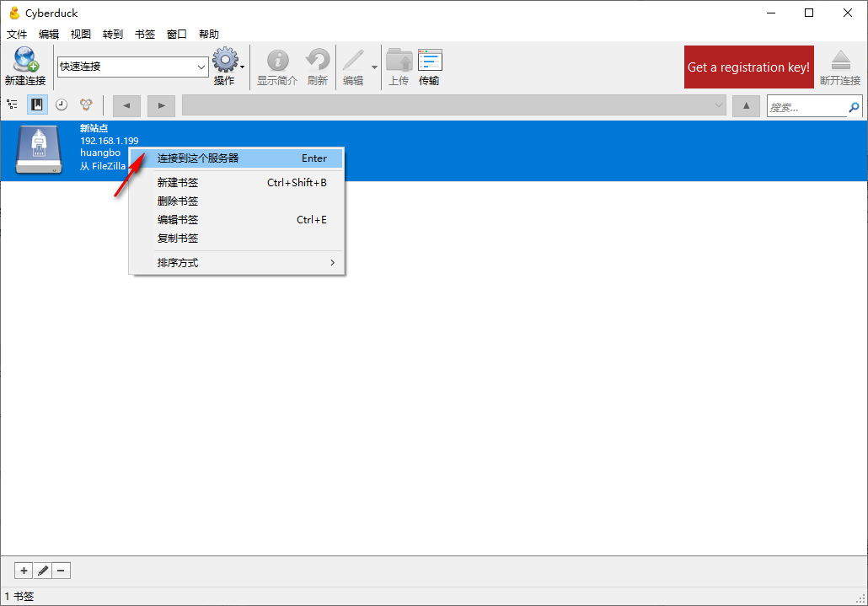Click the 1 书签 status bar text

click(19, 597)
